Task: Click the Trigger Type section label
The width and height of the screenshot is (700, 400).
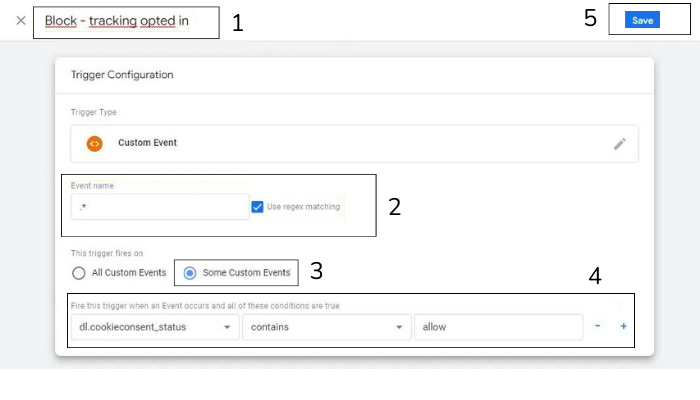Action: [93, 112]
